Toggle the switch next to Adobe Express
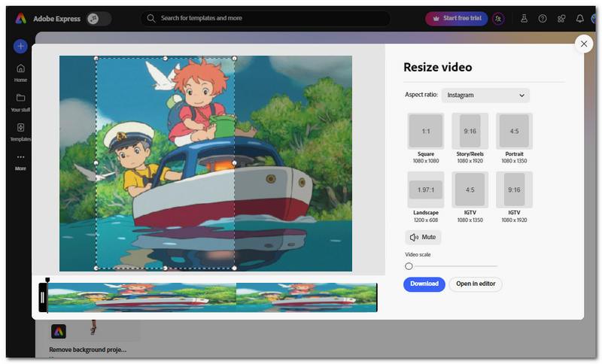This screenshot has height=364, width=602. point(99,18)
